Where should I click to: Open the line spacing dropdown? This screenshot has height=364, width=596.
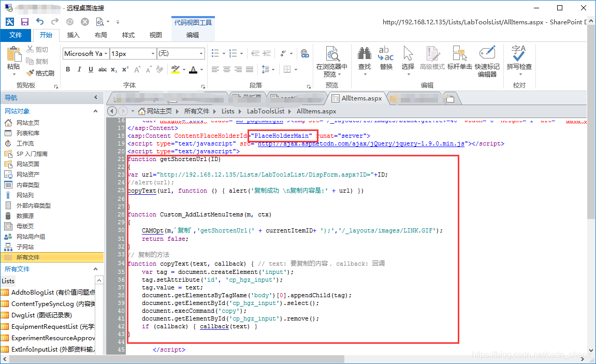click(x=273, y=69)
